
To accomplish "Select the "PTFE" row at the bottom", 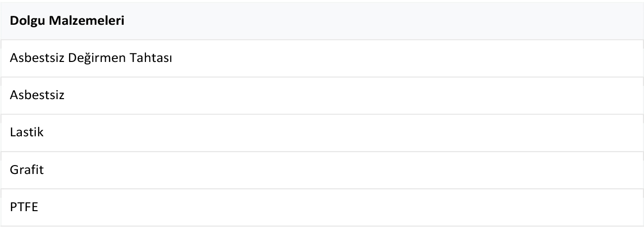I will [x=24, y=207].
